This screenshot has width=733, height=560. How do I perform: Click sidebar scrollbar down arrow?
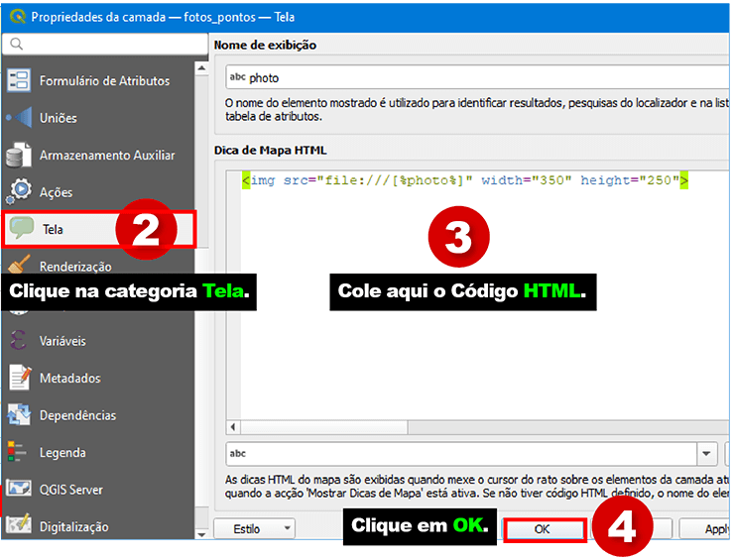click(x=201, y=534)
